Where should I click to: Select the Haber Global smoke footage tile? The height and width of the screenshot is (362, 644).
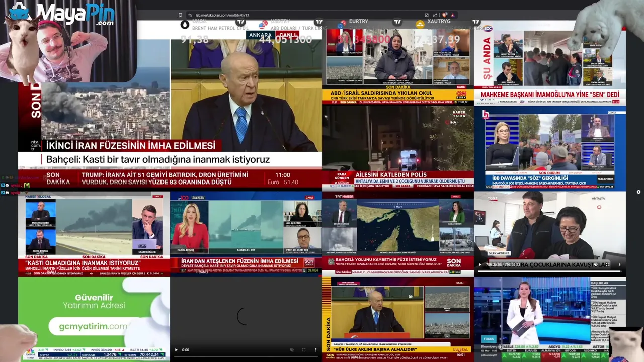click(x=94, y=233)
